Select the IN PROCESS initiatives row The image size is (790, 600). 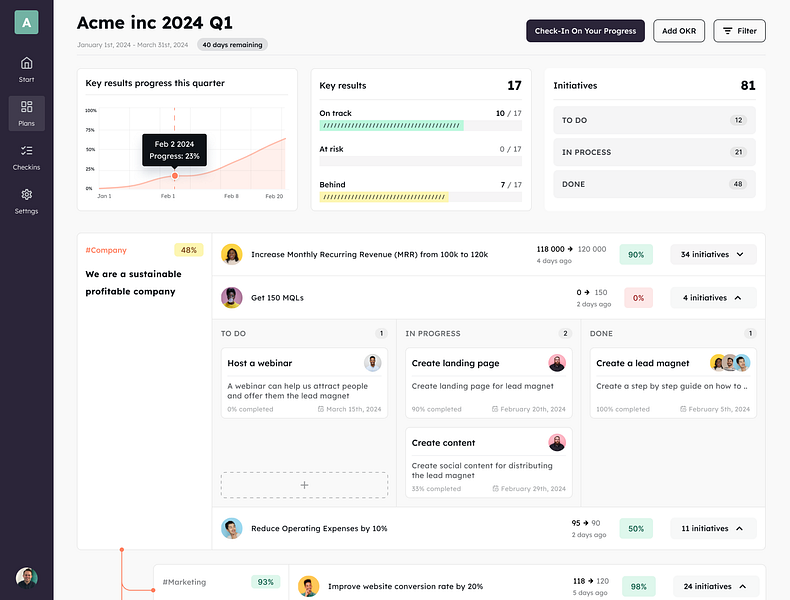[x=654, y=152]
